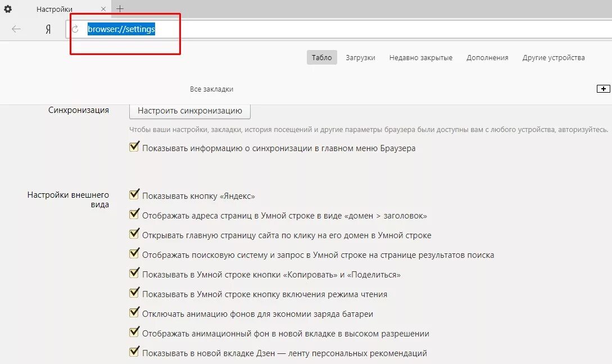Image resolution: width=612 pixels, height=364 pixels.
Task: Click the Настройки внешнего вида label
Action: [x=68, y=199]
